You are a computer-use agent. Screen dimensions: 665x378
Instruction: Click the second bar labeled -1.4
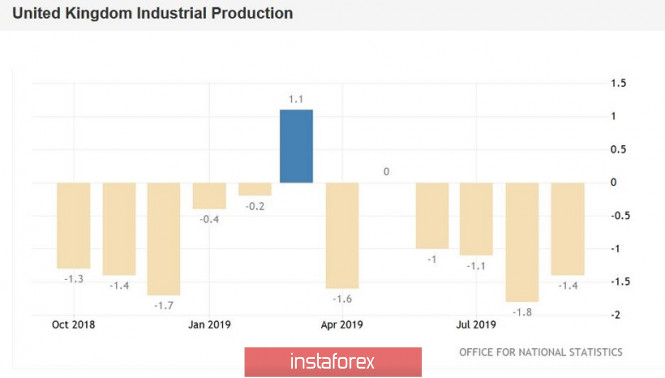tap(119, 229)
